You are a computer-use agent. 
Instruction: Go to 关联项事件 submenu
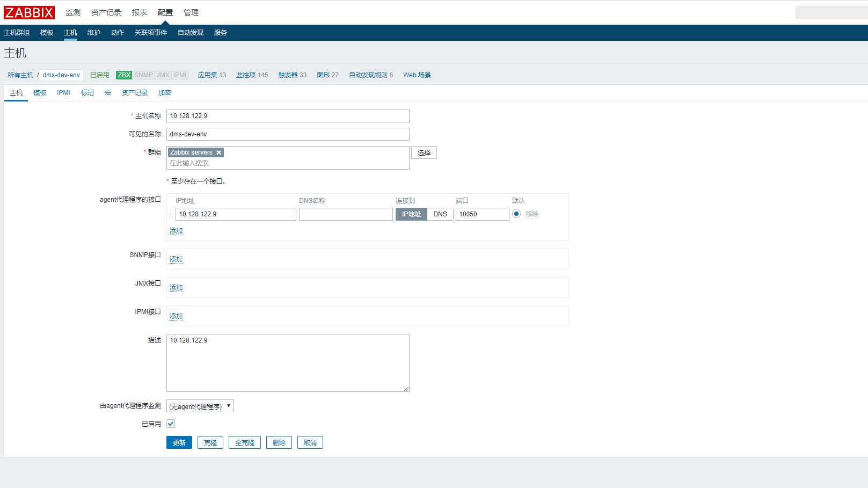151,33
